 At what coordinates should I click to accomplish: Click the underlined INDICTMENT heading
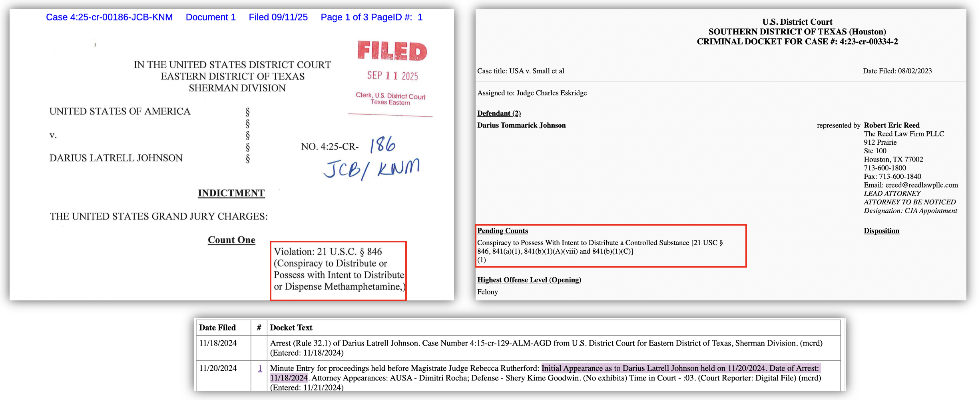click(231, 193)
